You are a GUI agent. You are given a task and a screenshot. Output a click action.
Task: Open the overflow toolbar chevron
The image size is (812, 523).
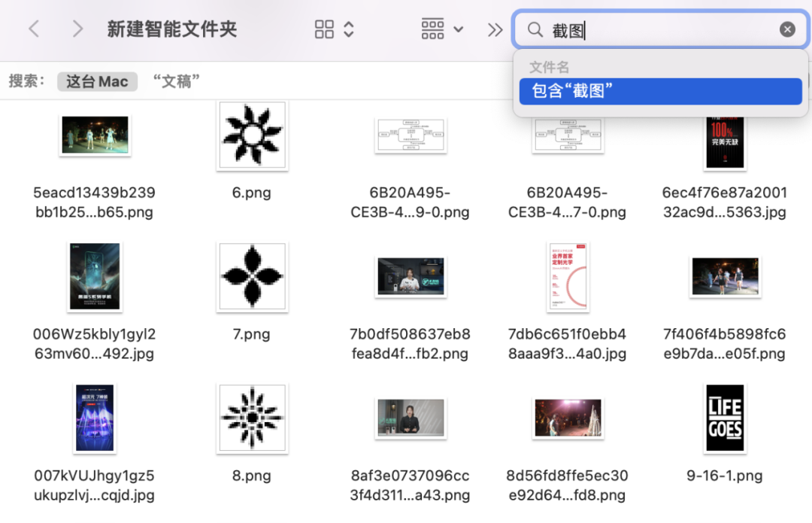(x=495, y=29)
